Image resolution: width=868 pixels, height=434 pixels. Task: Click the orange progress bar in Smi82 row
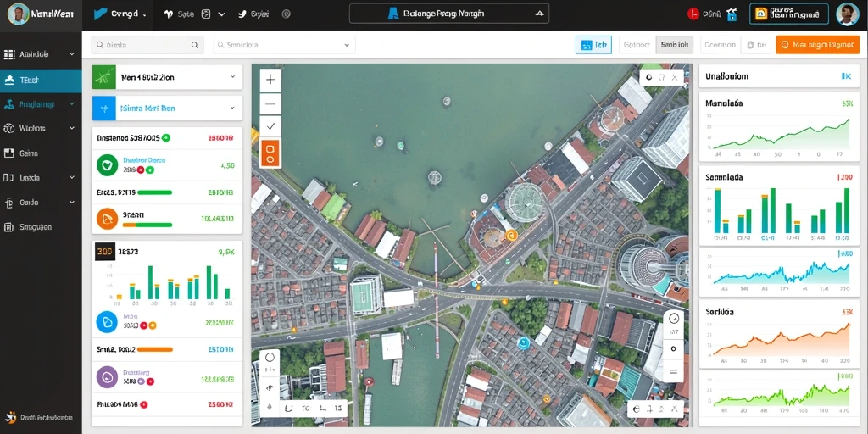tap(154, 350)
